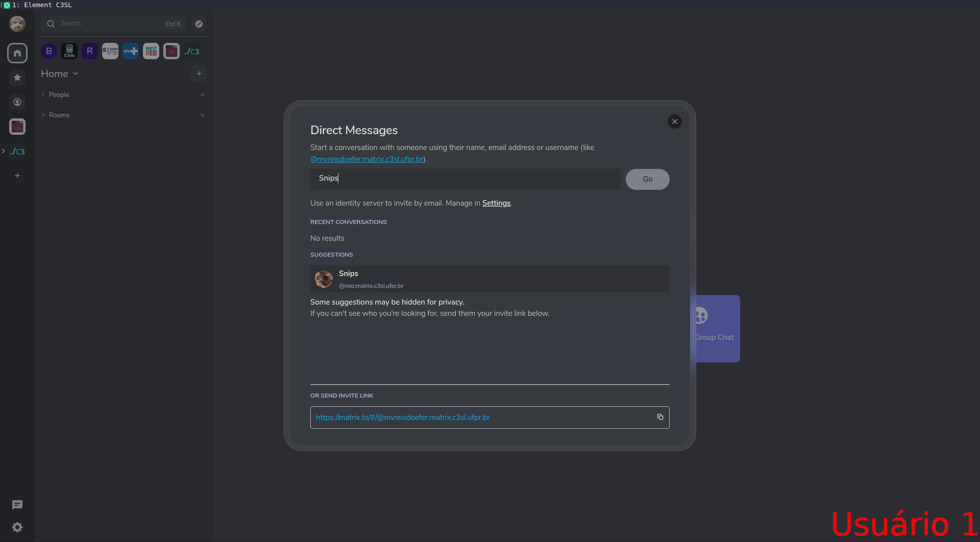
Task: Open the Threads activity chat icon
Action: (17, 505)
